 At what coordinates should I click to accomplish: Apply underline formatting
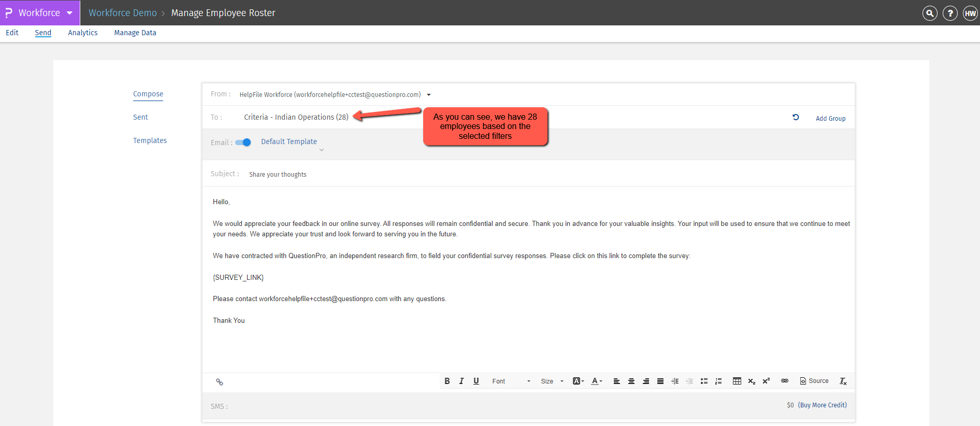coord(476,381)
